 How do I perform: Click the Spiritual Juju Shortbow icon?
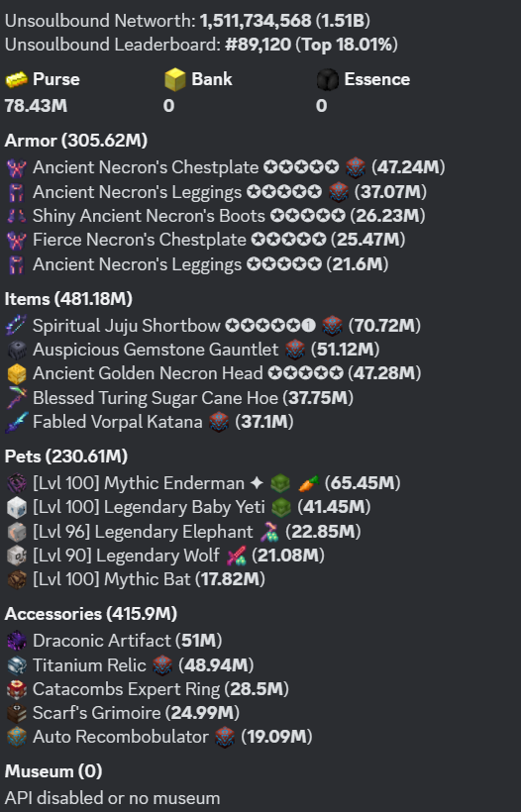click(x=17, y=326)
